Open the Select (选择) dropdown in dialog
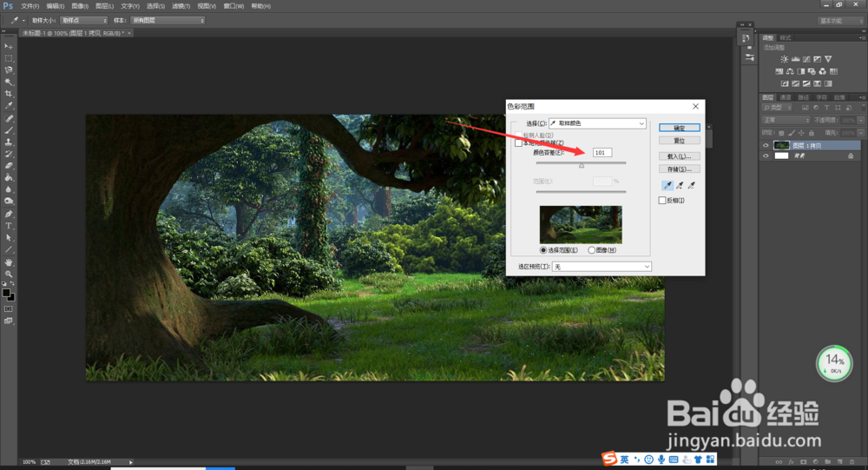Screen dimensions: 868x470 click(597, 123)
